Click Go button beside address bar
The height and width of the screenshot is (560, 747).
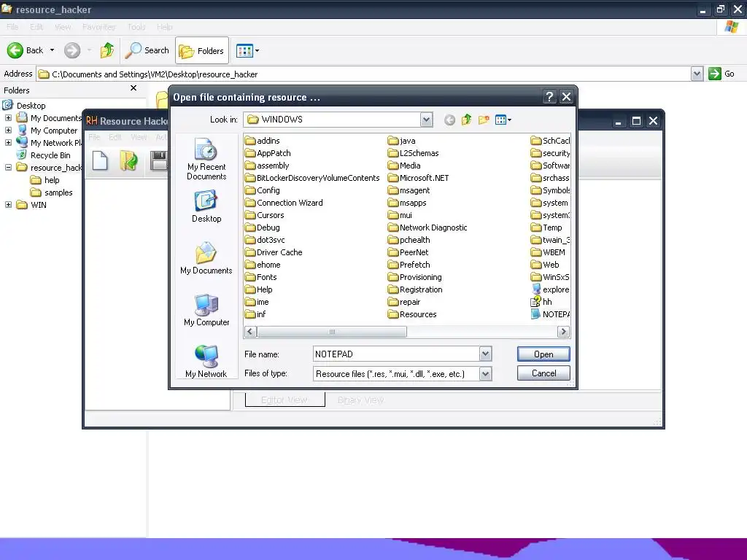(721, 74)
